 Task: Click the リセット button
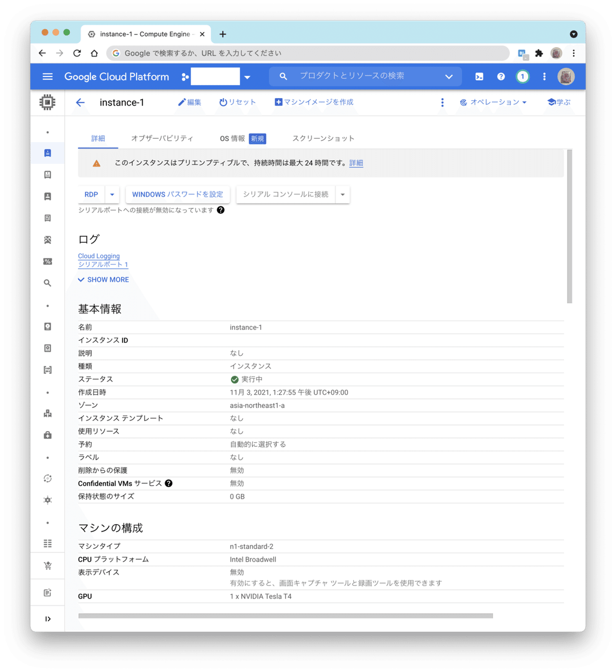[237, 102]
